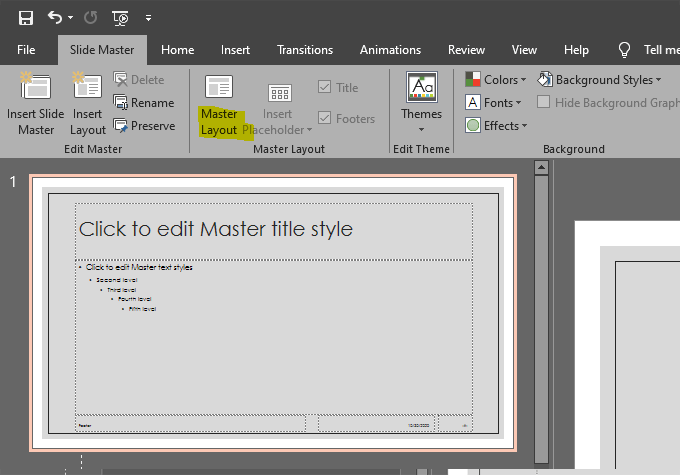Open the File menu tab
The width and height of the screenshot is (680, 475).
tap(26, 50)
